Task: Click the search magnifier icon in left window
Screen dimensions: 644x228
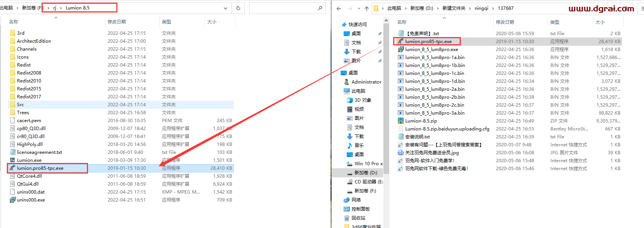Action: (x=320, y=8)
